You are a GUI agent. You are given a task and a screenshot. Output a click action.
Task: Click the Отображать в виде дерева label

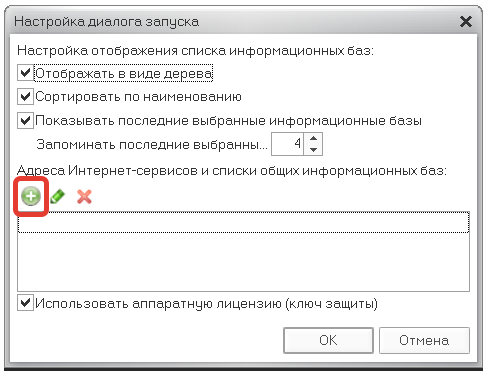pyautogui.click(x=124, y=73)
